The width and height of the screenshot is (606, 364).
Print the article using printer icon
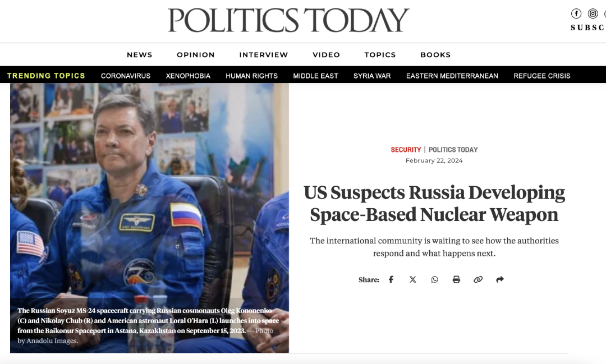(456, 279)
